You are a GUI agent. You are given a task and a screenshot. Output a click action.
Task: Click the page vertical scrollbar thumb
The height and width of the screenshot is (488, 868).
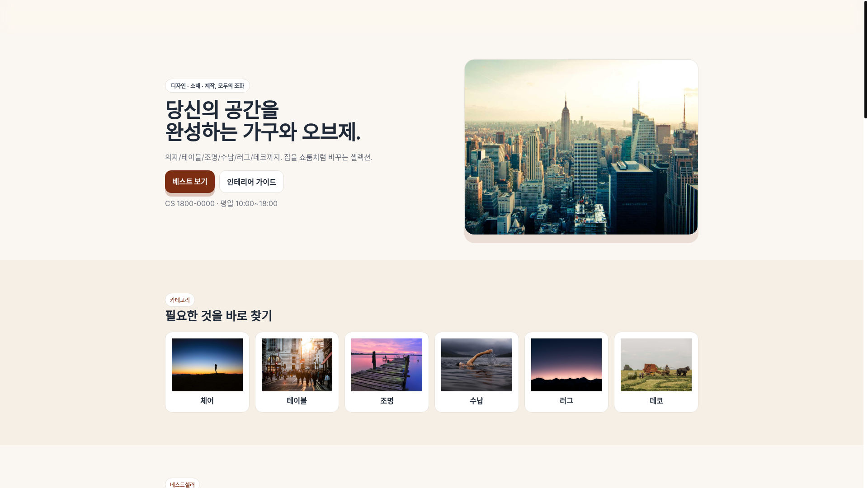coord(865,59)
